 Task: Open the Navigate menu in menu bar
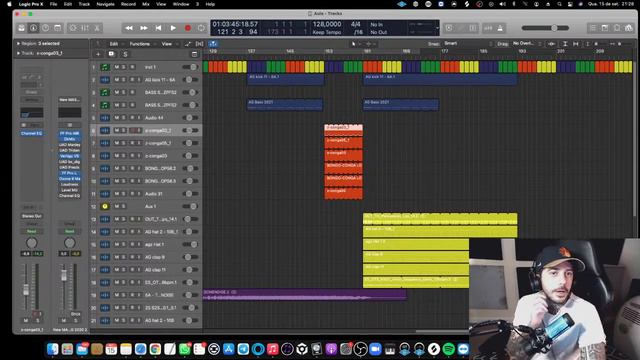105,4
